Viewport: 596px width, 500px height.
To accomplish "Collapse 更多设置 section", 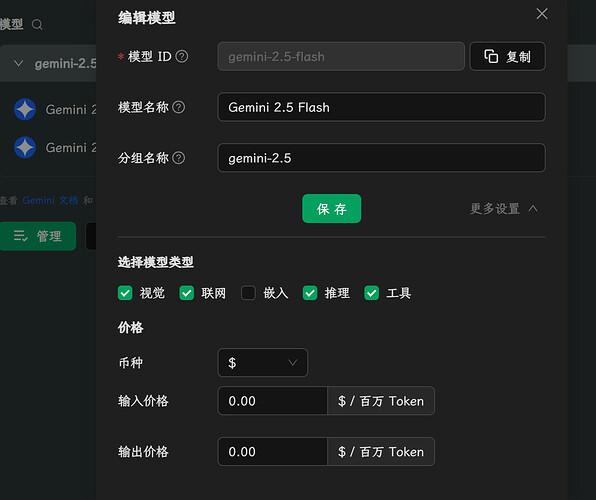I will 504,209.
